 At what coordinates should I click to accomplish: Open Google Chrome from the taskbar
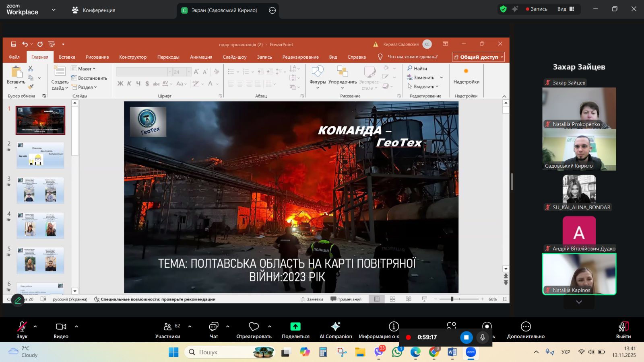pos(433,352)
